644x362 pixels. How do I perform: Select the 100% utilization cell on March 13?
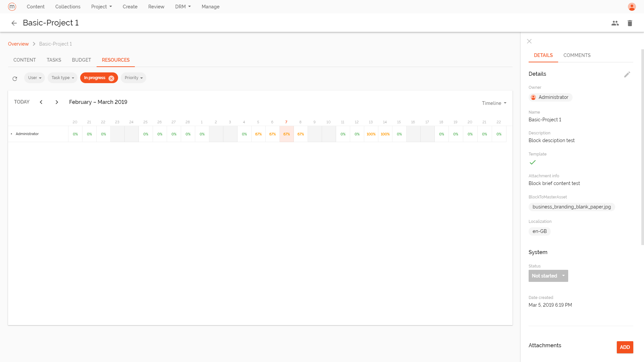(371, 134)
